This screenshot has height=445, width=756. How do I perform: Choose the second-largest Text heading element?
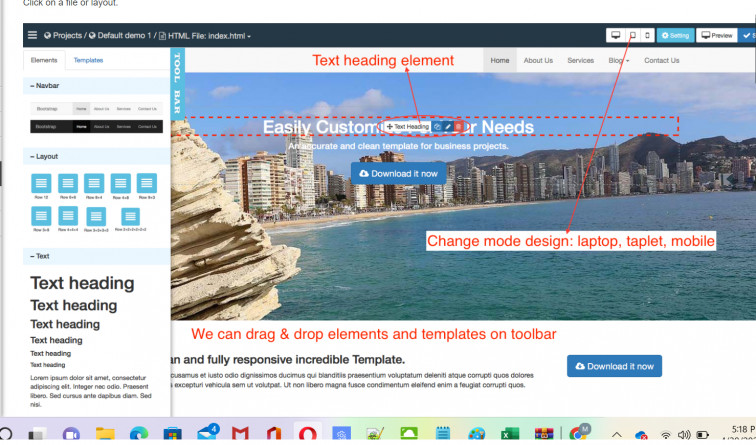(74, 305)
